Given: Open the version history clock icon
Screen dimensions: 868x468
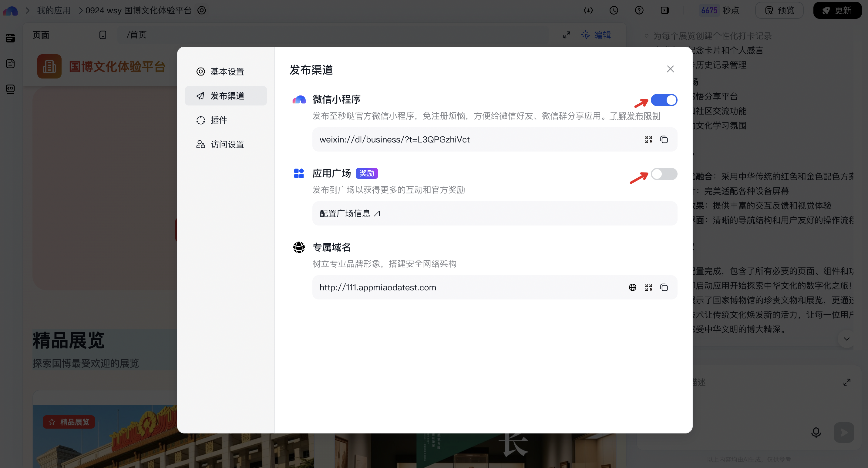Looking at the screenshot, I should [614, 10].
